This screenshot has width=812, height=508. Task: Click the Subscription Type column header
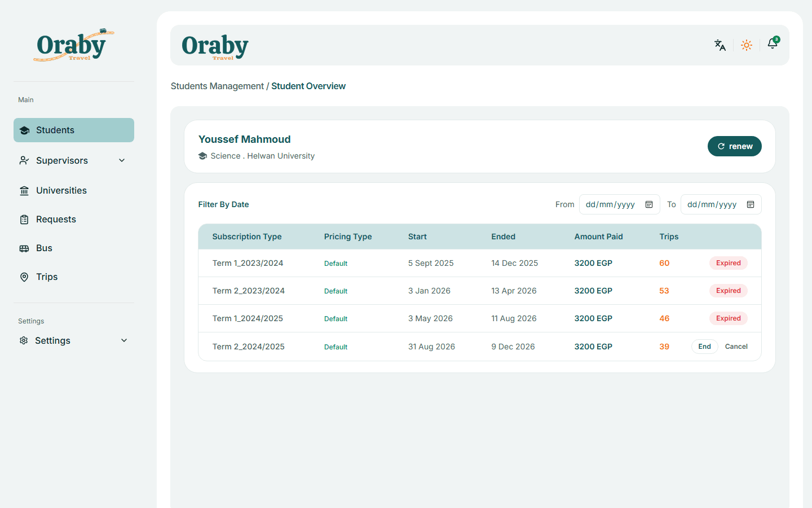[x=247, y=237]
